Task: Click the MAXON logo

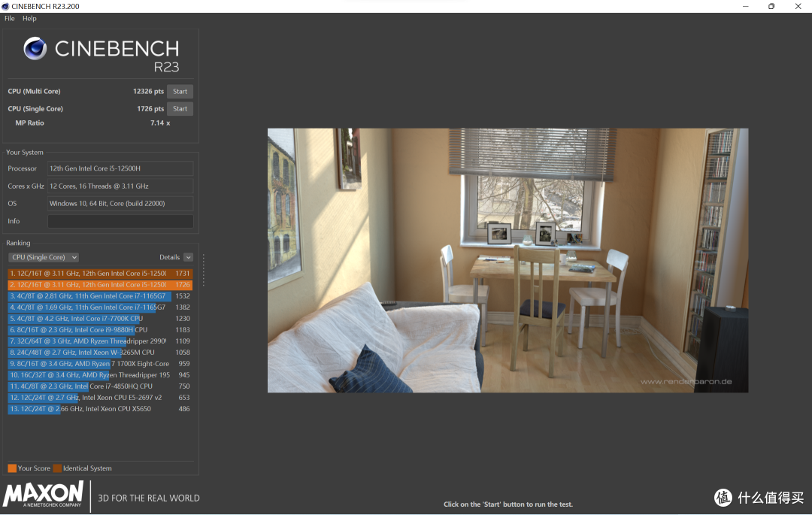Action: tap(43, 494)
